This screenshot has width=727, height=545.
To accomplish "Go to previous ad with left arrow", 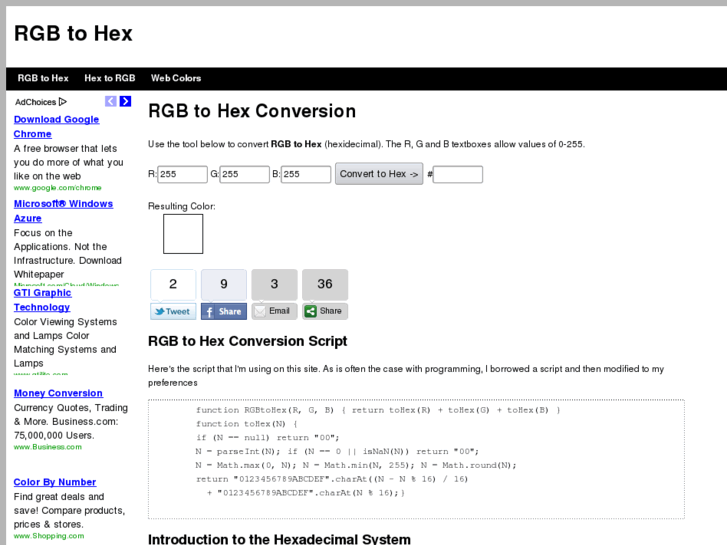I will coord(111,101).
